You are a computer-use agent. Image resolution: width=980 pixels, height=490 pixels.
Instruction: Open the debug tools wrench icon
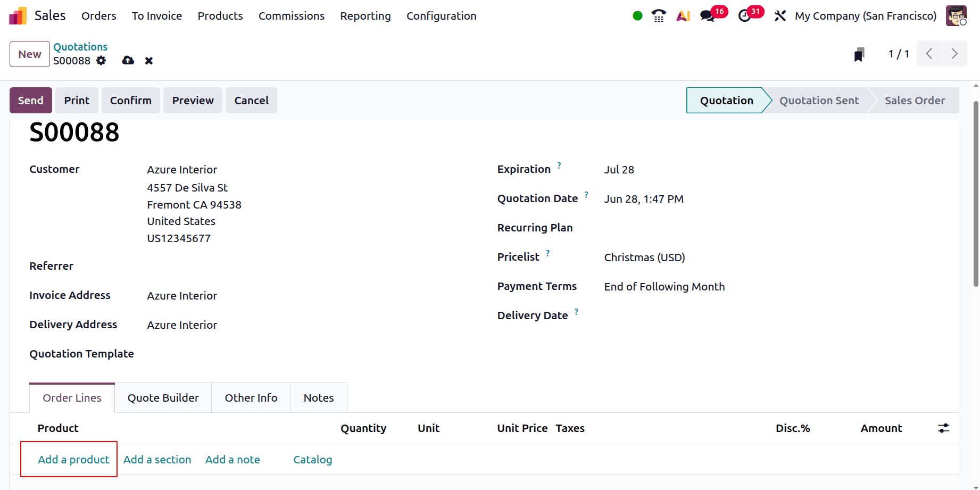(x=780, y=16)
